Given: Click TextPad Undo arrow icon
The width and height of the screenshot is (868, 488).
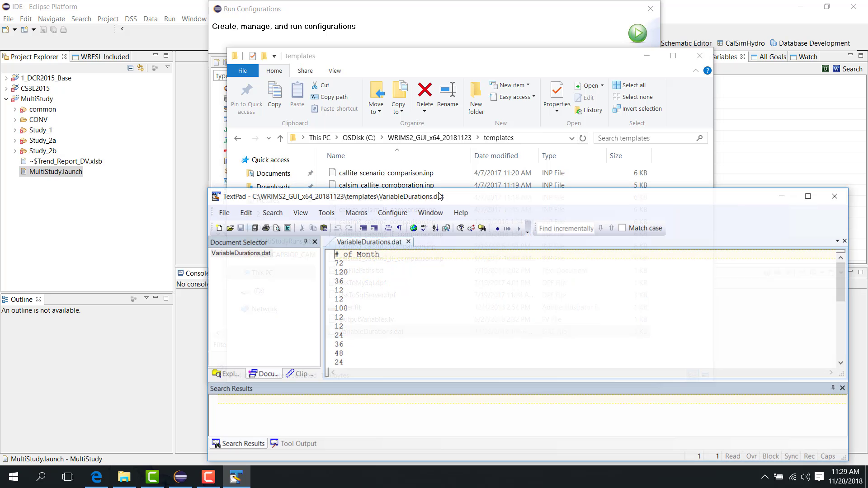Looking at the screenshot, I should pos(338,228).
